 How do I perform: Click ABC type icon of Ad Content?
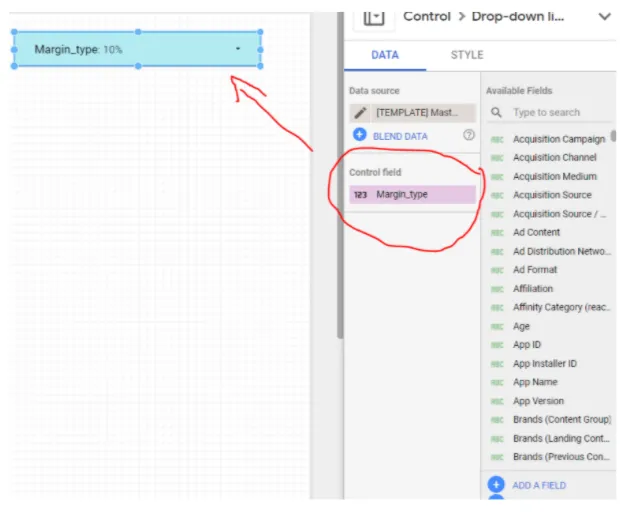coord(497,233)
